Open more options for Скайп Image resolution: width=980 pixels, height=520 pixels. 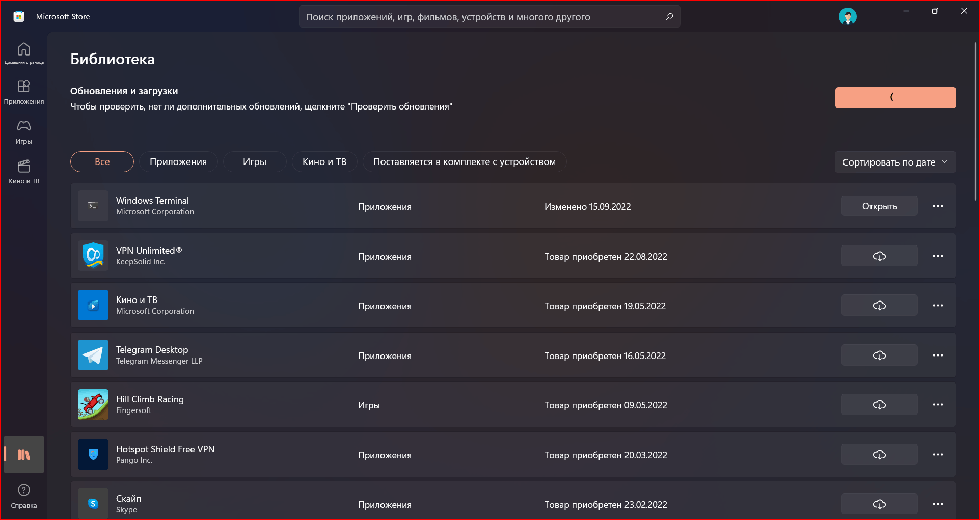(x=938, y=504)
